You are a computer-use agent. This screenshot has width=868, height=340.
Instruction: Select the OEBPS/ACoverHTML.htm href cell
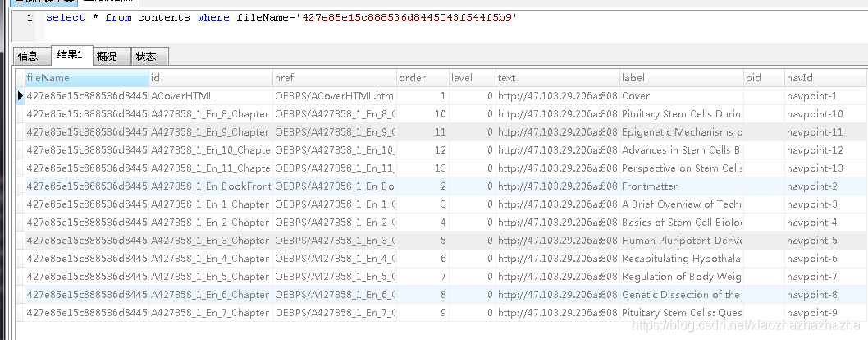pos(335,96)
